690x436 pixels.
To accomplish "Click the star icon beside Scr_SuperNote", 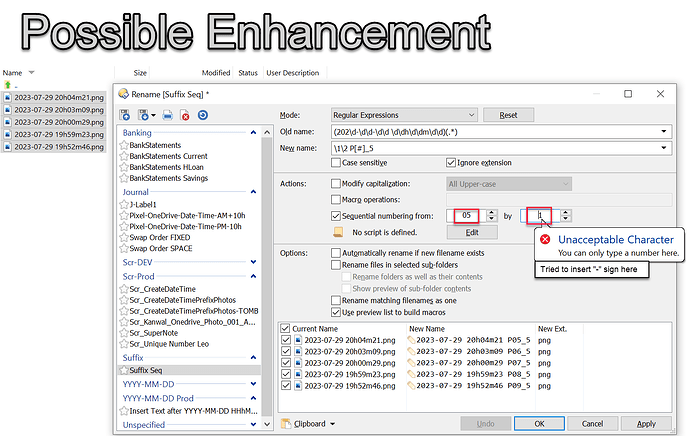I will [124, 333].
